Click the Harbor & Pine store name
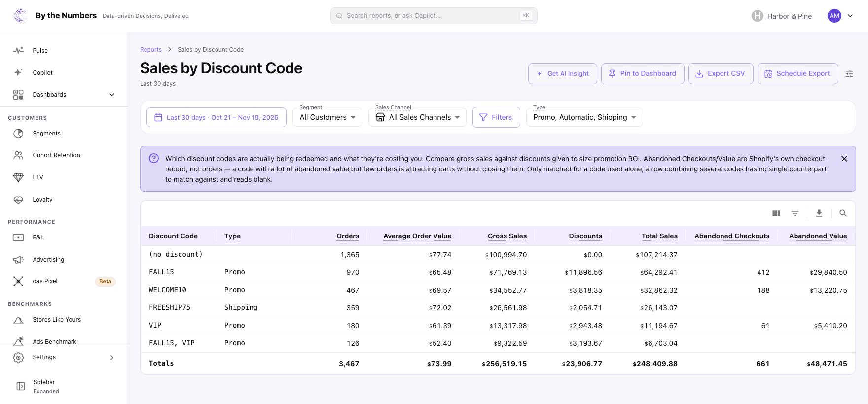Screen dimensions: 868x404 pos(789,16)
